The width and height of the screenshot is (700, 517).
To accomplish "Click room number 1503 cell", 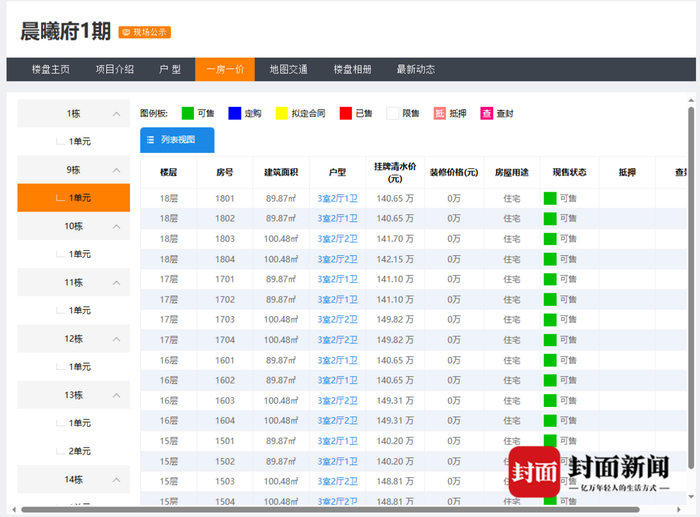I will (225, 481).
